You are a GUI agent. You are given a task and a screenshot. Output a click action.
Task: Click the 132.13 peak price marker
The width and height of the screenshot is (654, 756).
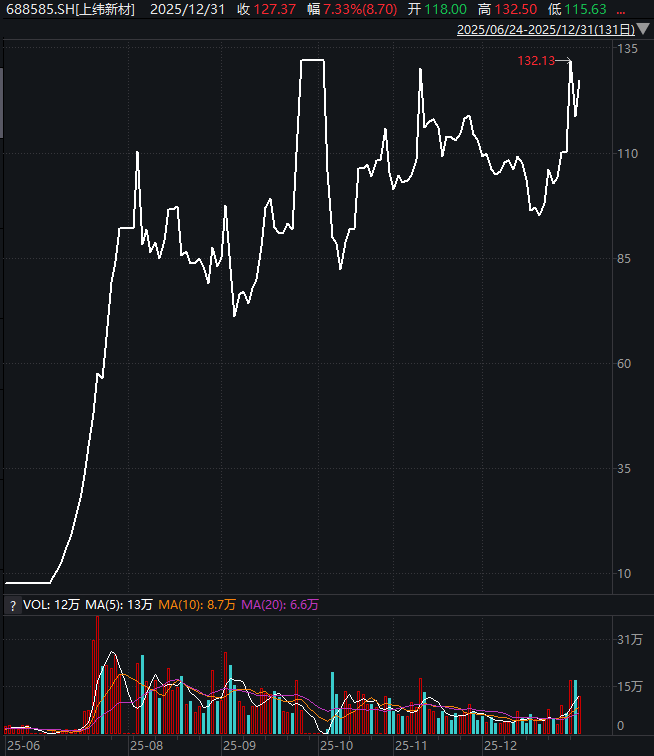tap(536, 61)
